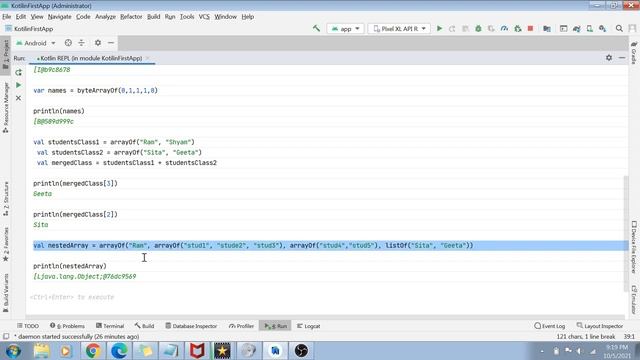The width and height of the screenshot is (640, 360).
Task: Open the Refactor menu
Action: pos(131,17)
